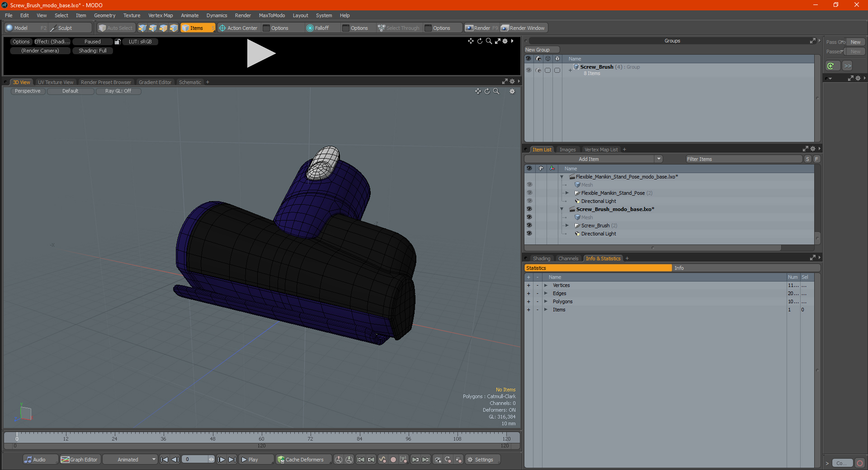Image resolution: width=868 pixels, height=470 pixels.
Task: Expand Vertices statistics row
Action: tap(546, 285)
